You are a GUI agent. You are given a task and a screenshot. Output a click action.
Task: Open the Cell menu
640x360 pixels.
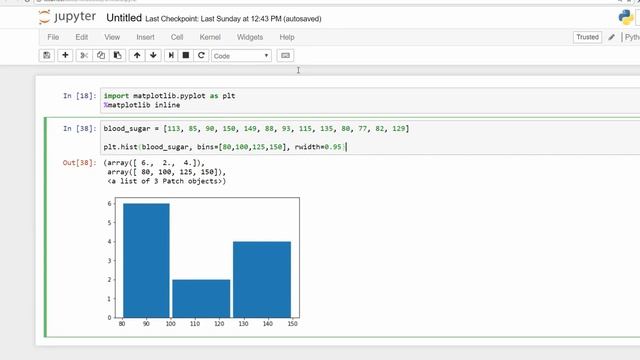(x=177, y=37)
